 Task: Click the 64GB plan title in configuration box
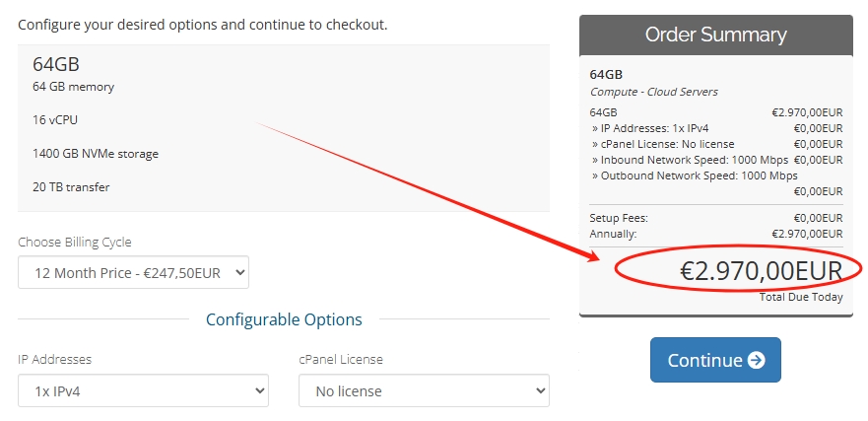[x=55, y=64]
